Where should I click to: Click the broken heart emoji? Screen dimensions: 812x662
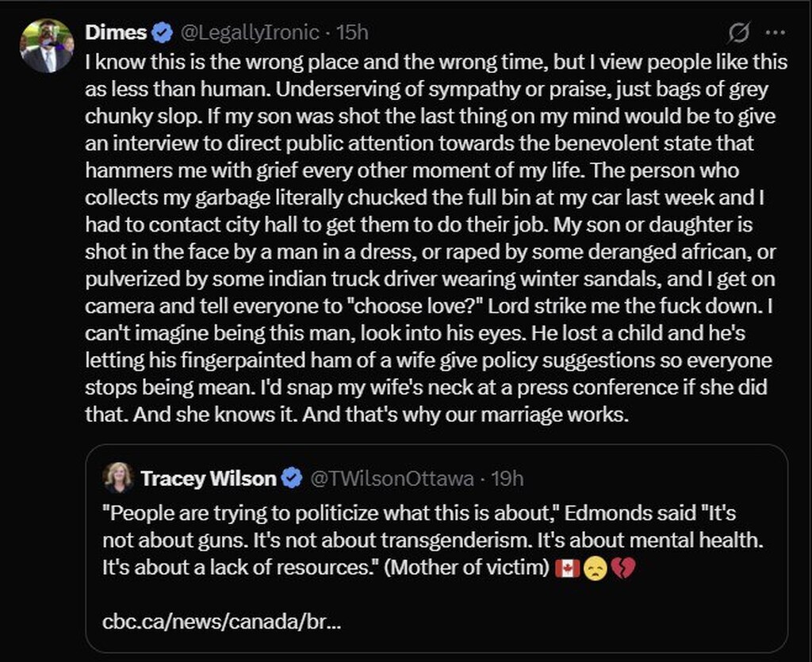coord(623,568)
